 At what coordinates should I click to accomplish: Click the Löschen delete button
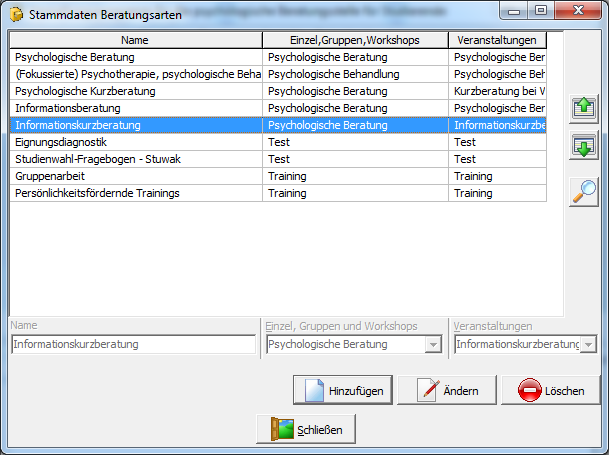550,391
